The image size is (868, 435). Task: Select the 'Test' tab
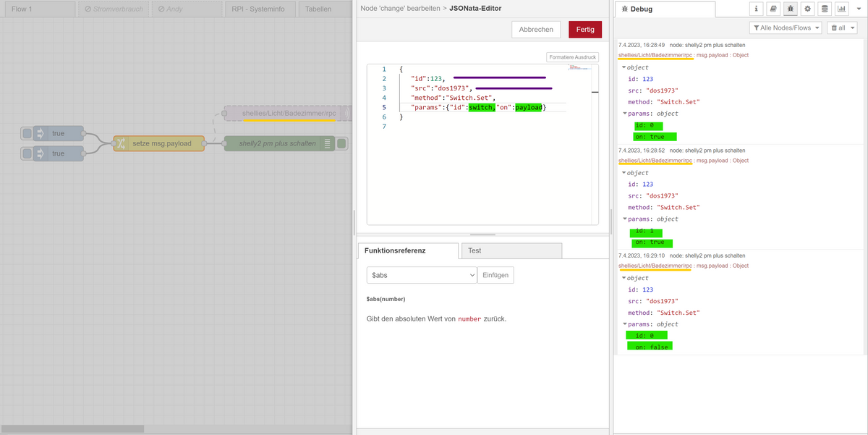tap(511, 250)
